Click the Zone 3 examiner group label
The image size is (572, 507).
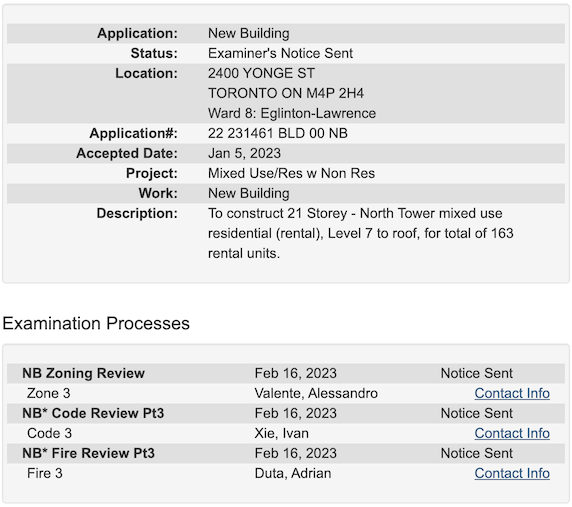pos(49,393)
